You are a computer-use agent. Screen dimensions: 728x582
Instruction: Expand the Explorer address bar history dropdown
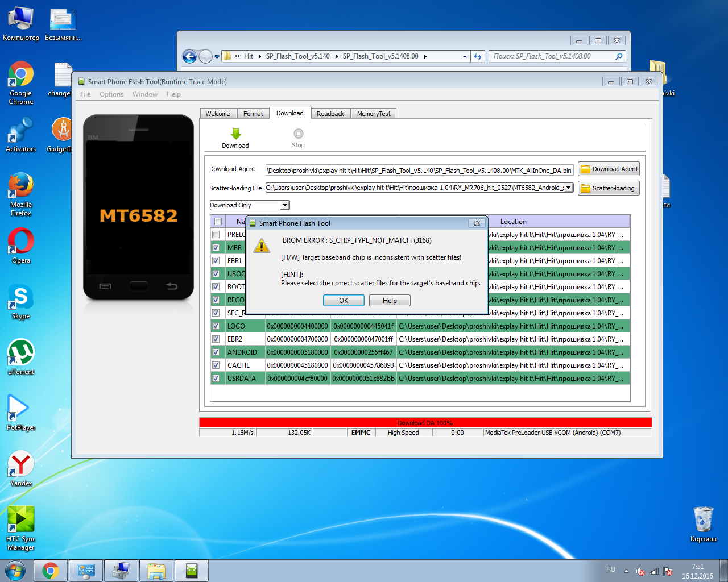[465, 56]
